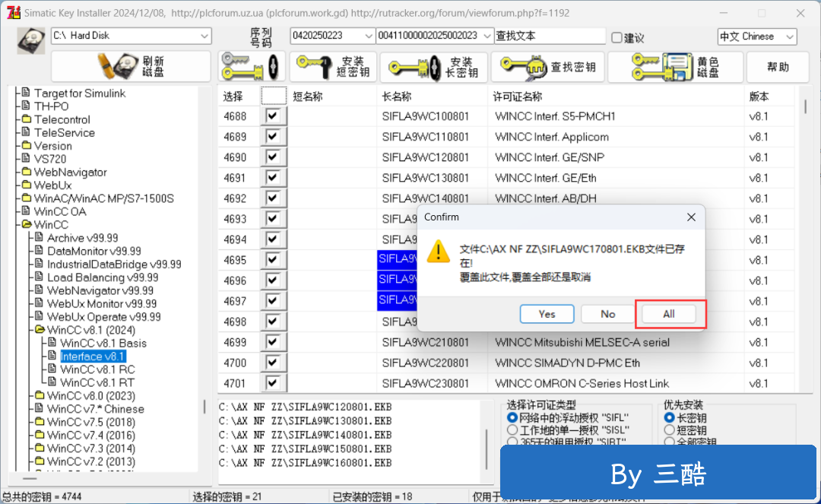Click the document icon beside Target for Simulink
Image resolution: width=821 pixels, height=504 pixels.
pyautogui.click(x=26, y=93)
